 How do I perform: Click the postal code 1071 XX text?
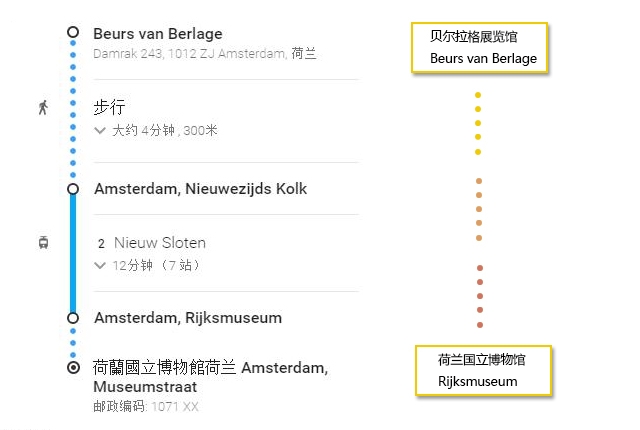tap(175, 407)
